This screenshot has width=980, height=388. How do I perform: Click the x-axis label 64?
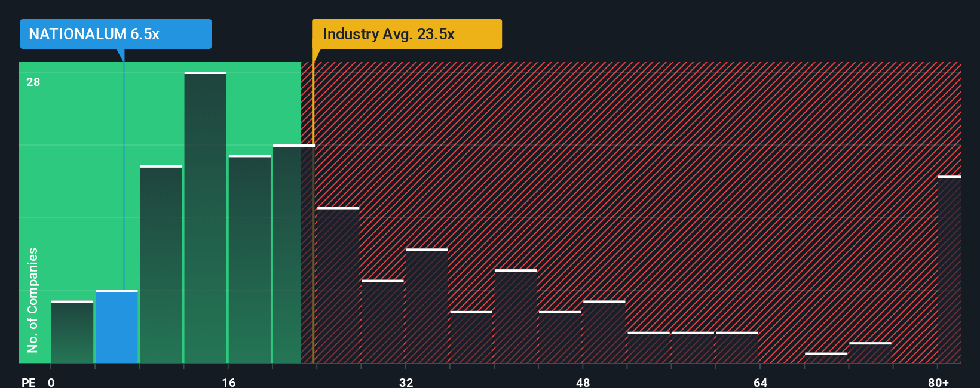pyautogui.click(x=760, y=382)
